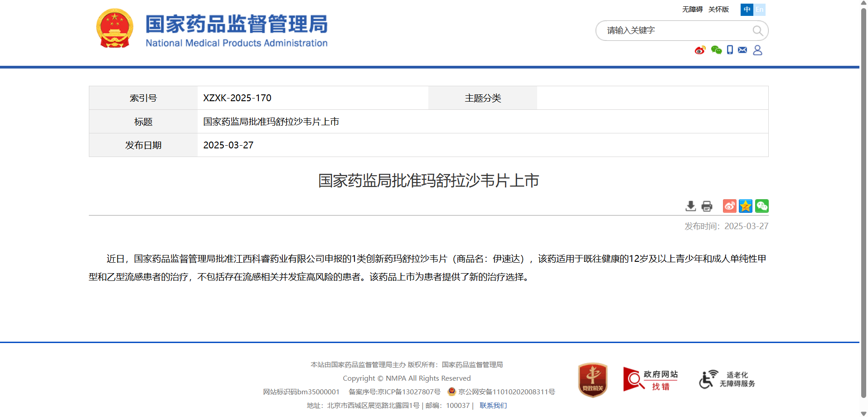This screenshot has height=417, width=868.
Task: Open the WeChat icon in header
Action: [716, 50]
